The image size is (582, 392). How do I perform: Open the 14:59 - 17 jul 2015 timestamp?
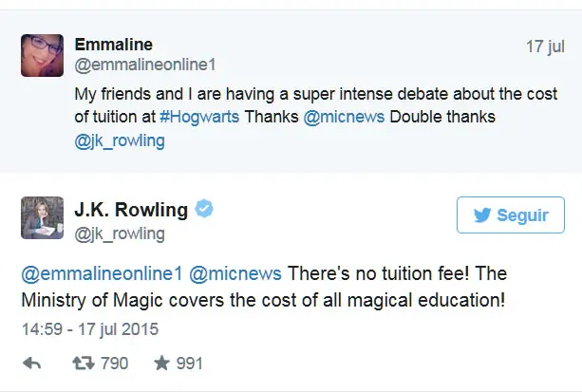[89, 330]
